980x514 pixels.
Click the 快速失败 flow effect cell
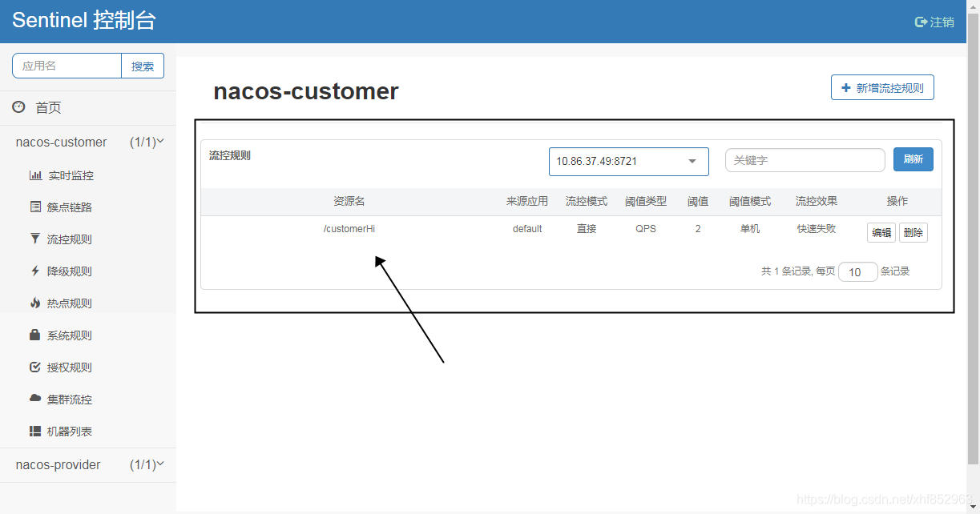817,228
